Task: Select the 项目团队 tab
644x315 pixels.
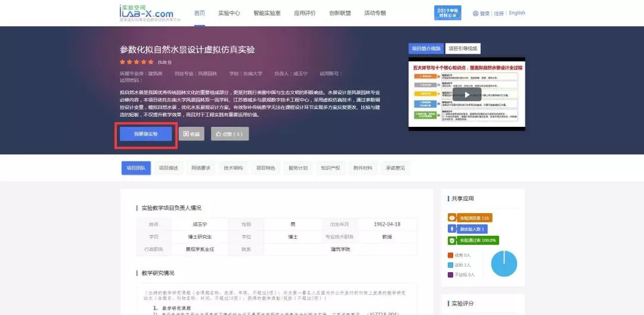Action: pyautogui.click(x=136, y=168)
